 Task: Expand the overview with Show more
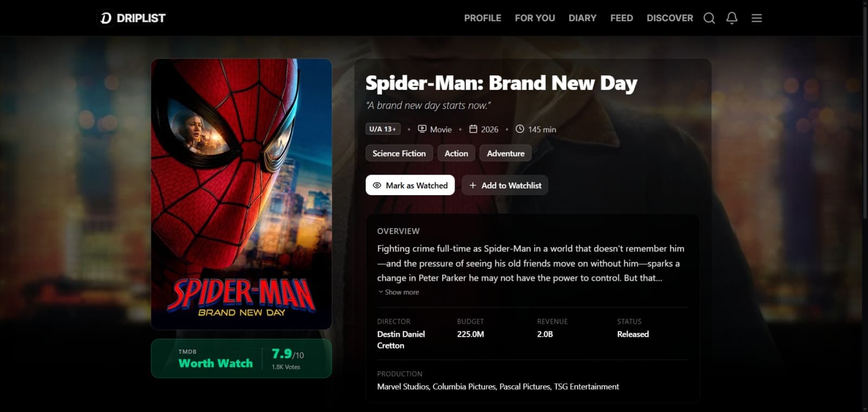399,292
